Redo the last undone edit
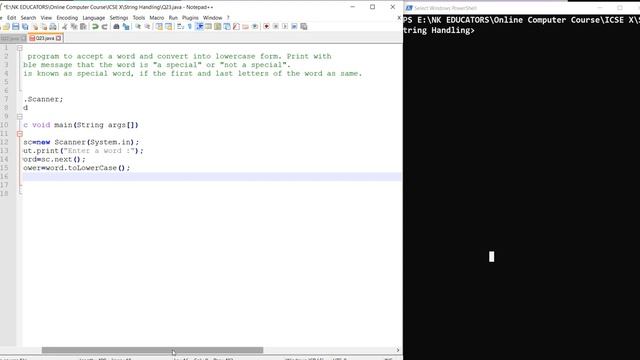This screenshot has width=640, height=360. tap(104, 27)
